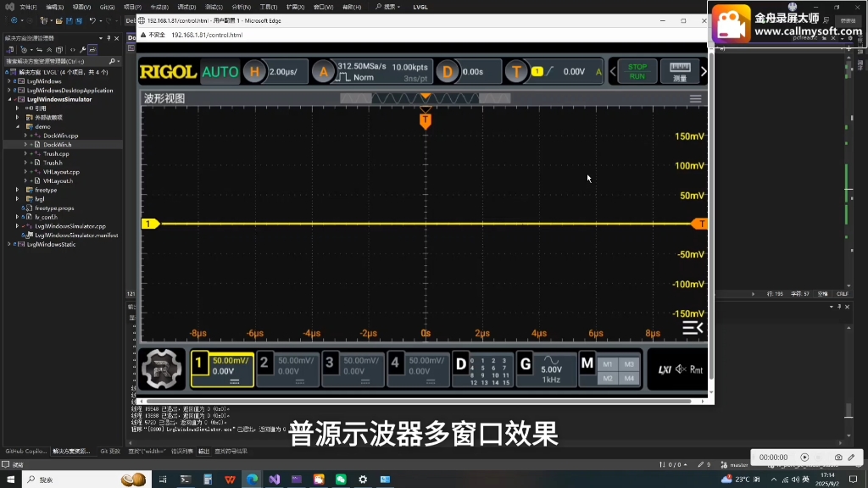Toggle channel 4 on the oscilloscope

click(419, 369)
